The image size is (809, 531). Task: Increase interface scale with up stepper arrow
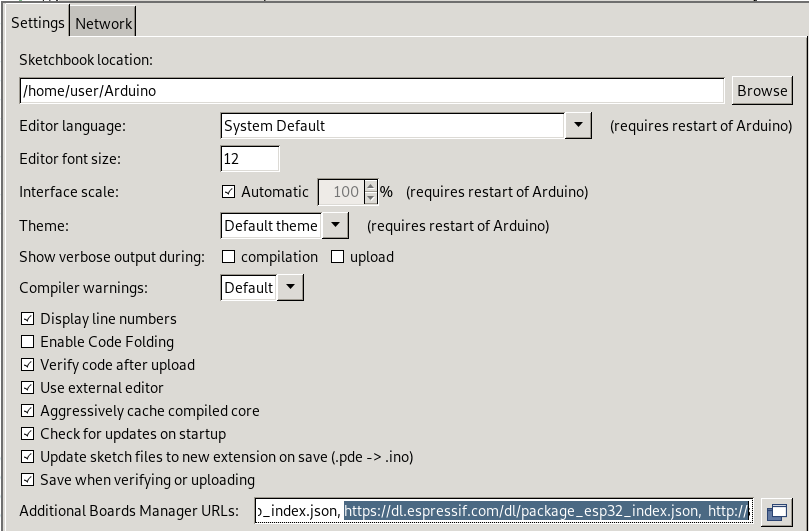(x=370, y=186)
